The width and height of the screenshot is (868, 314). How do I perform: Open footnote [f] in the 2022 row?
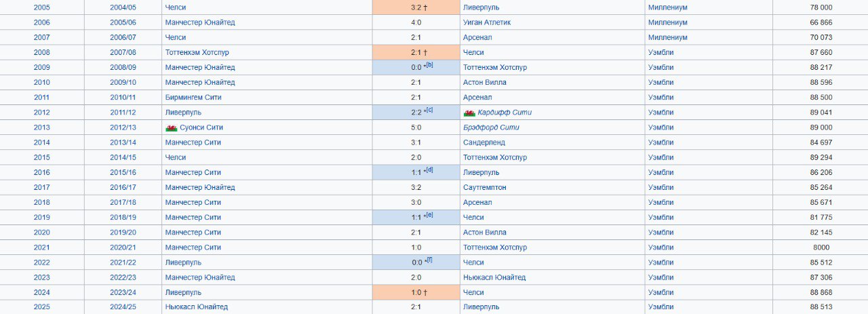point(429,260)
